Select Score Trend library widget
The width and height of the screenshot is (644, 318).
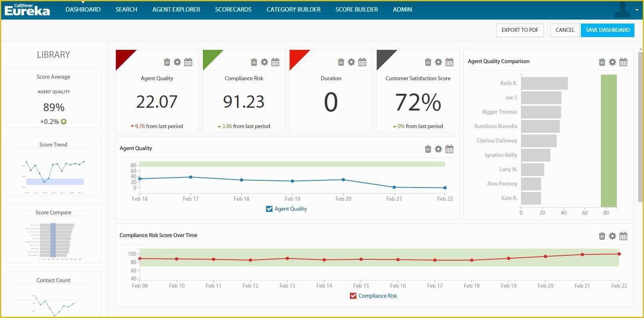coord(54,166)
